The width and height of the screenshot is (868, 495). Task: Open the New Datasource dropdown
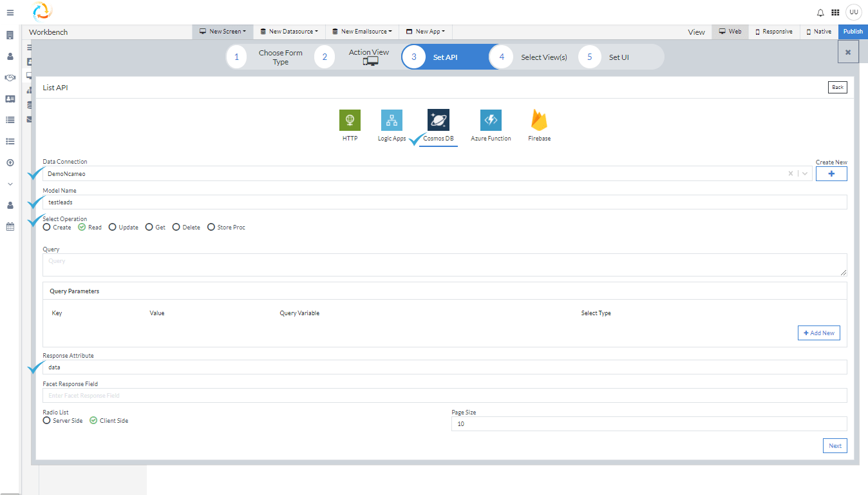(289, 32)
